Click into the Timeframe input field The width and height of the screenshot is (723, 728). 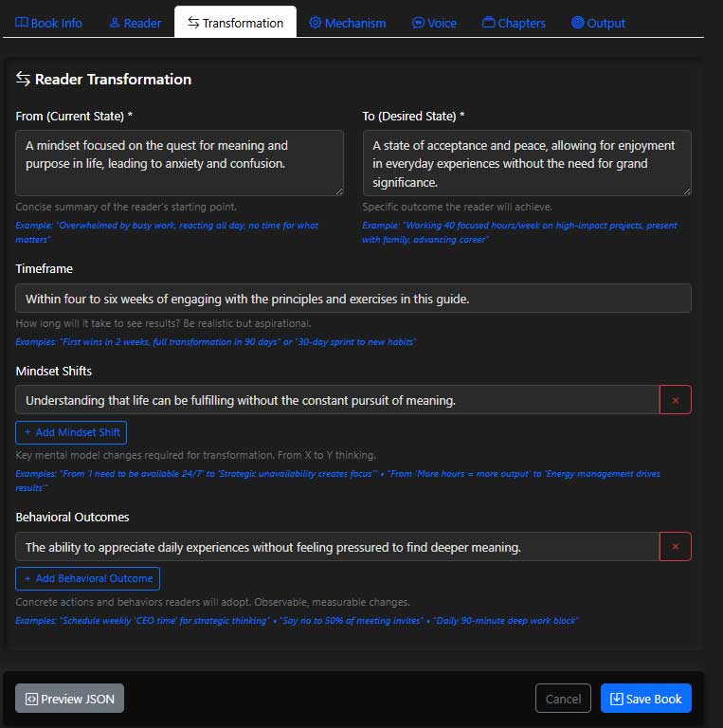[x=352, y=299]
